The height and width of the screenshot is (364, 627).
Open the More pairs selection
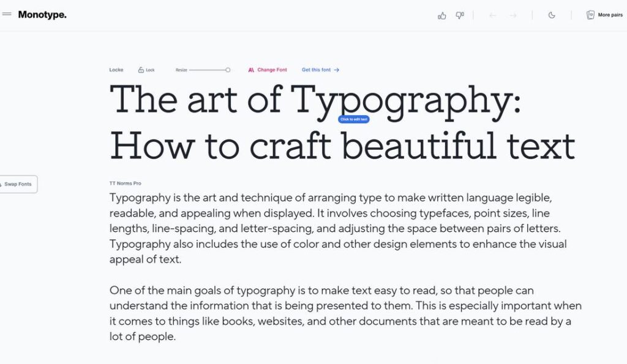pos(605,15)
